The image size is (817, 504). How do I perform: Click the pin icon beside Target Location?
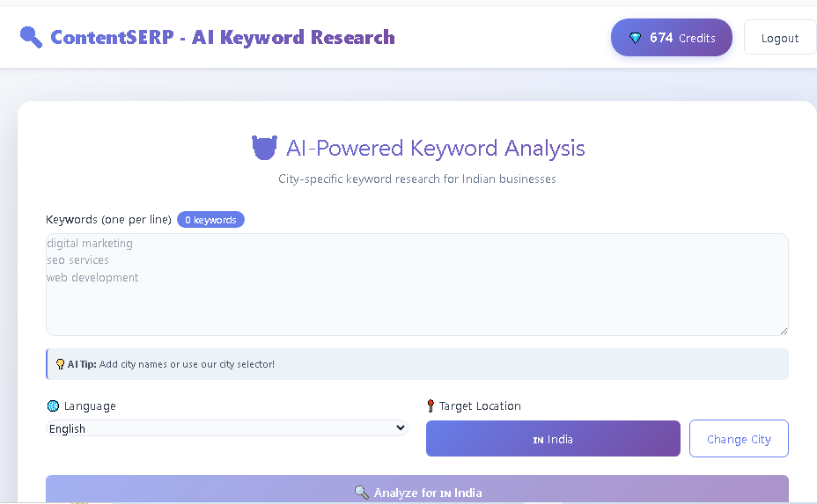point(431,405)
